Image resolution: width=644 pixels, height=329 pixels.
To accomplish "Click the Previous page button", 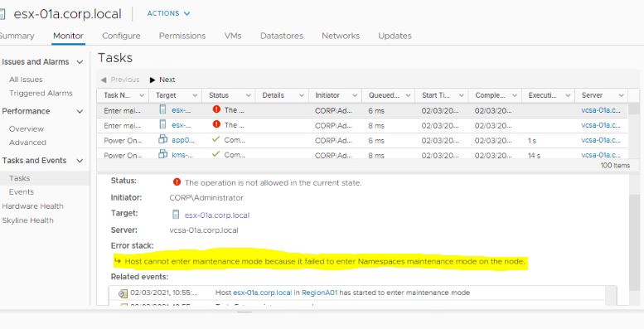I will tap(120, 80).
